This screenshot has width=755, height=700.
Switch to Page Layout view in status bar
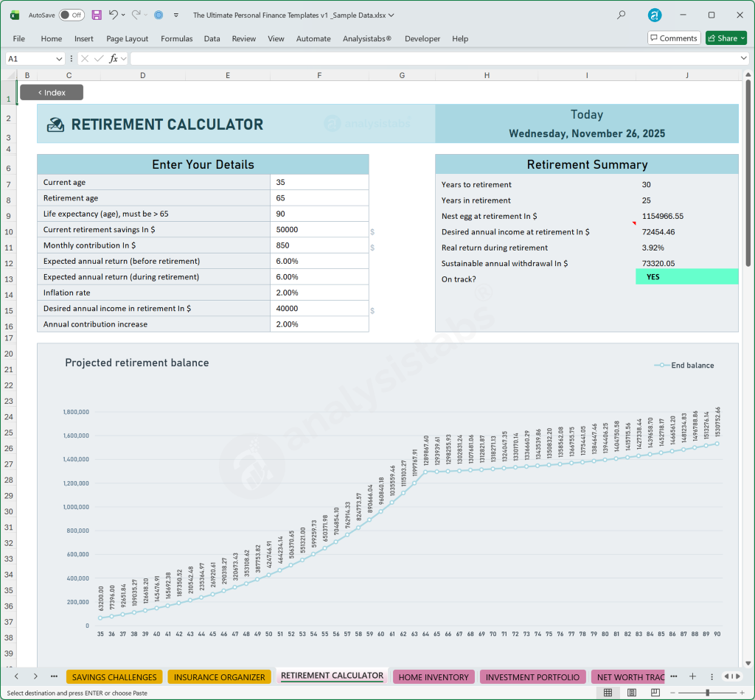pyautogui.click(x=631, y=692)
